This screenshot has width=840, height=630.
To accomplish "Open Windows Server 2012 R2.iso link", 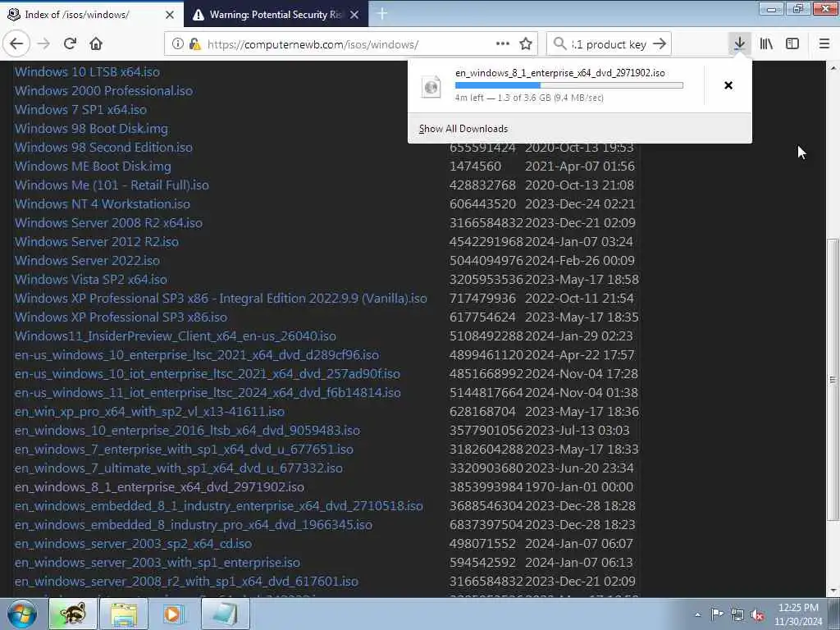I will (97, 242).
